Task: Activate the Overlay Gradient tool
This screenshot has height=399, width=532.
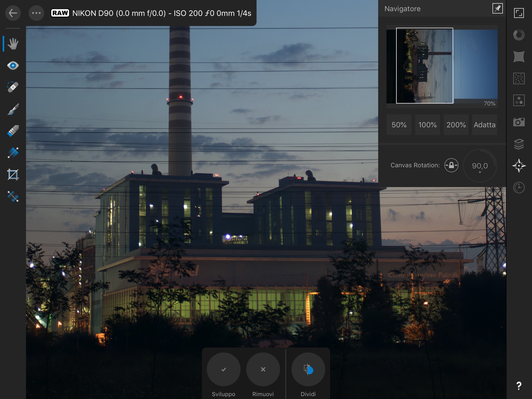Action: pos(13,153)
